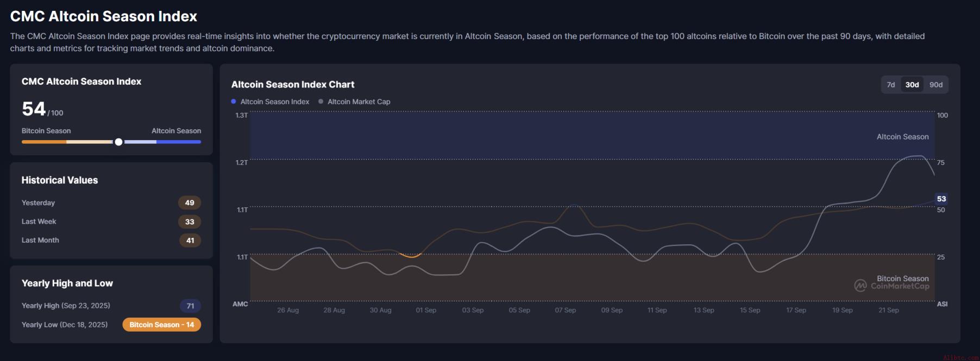Click the 01 Sep date axis label

(426, 310)
